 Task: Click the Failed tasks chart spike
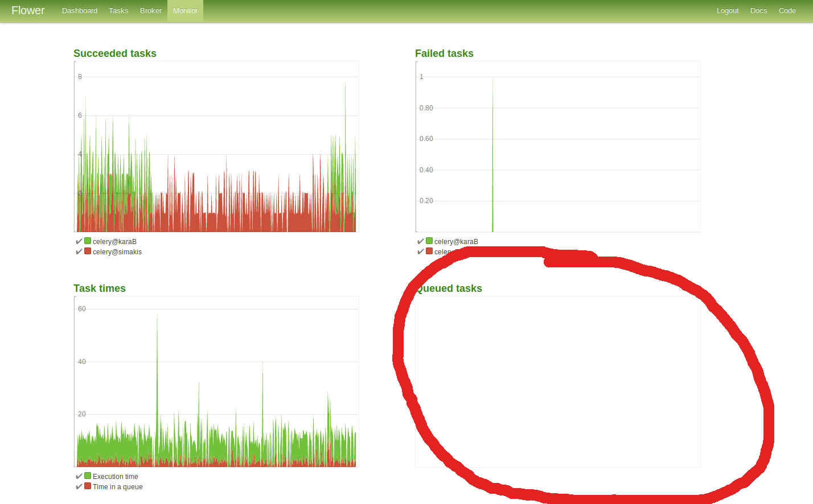coord(492,155)
